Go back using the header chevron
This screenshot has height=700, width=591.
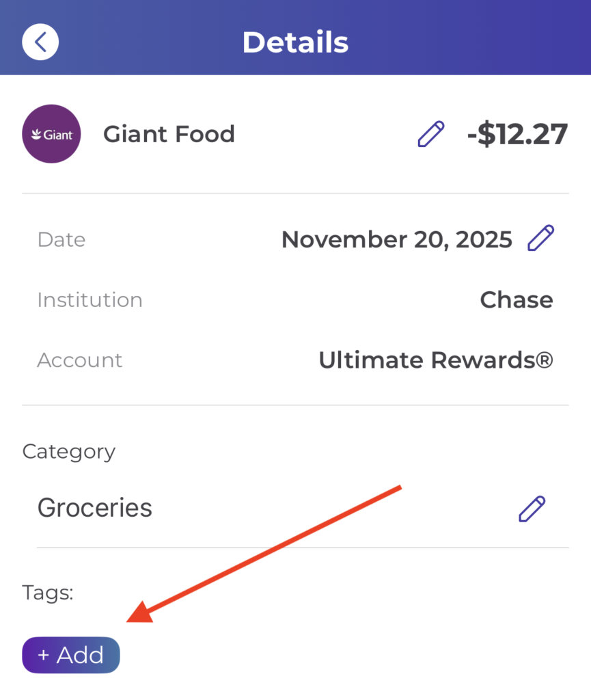point(40,42)
